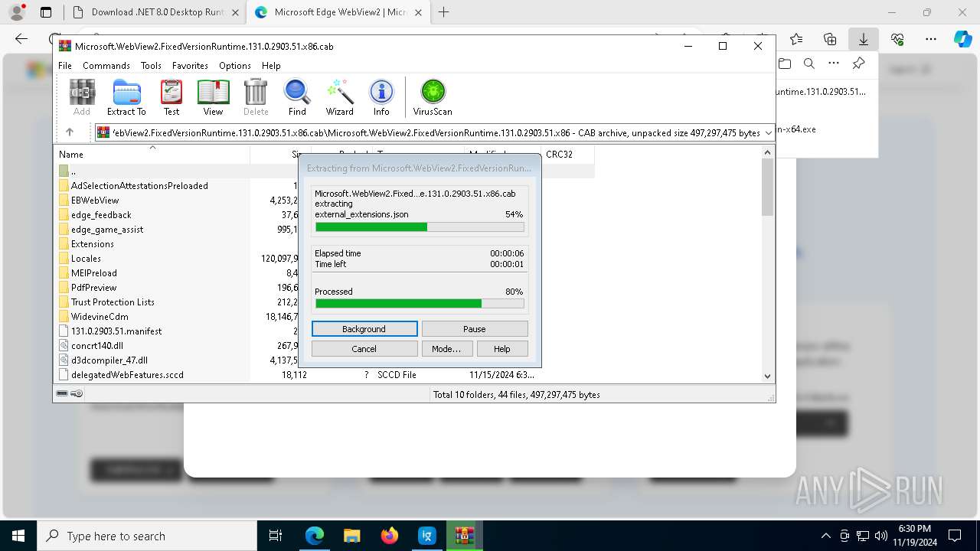Open the Commands menu
The height and width of the screenshot is (551, 980).
(106, 66)
